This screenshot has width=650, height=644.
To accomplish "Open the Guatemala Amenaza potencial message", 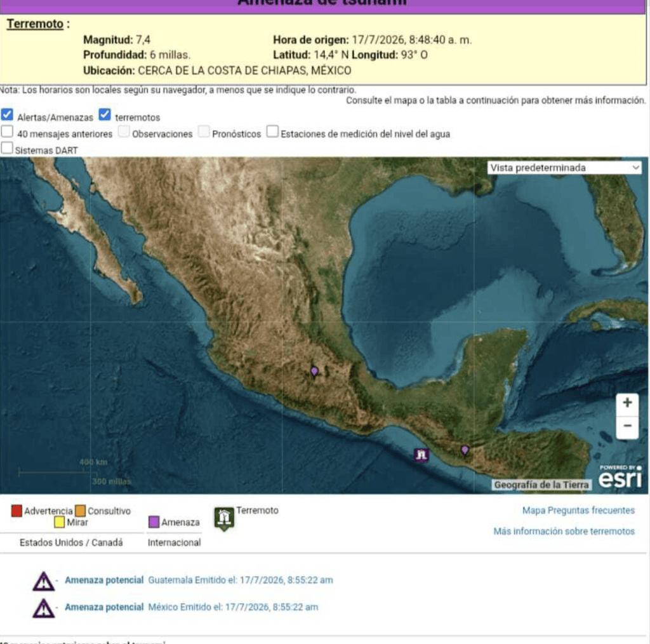I will point(199,580).
